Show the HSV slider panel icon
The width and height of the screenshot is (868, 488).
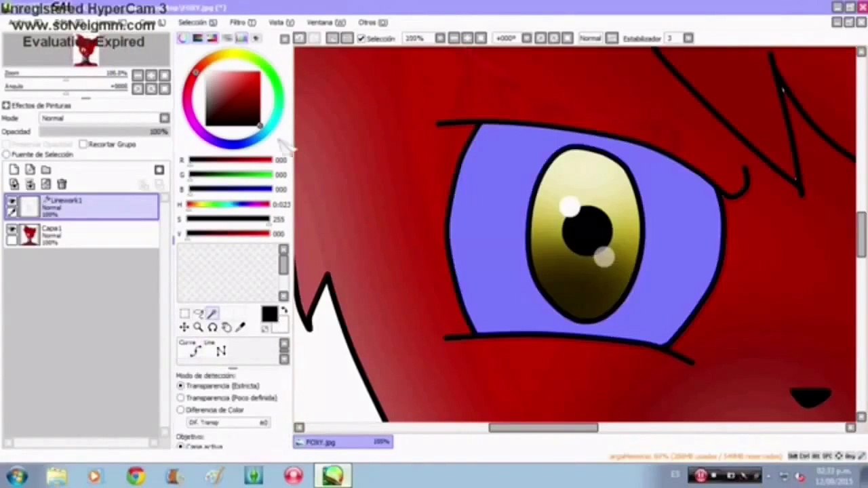coord(212,39)
